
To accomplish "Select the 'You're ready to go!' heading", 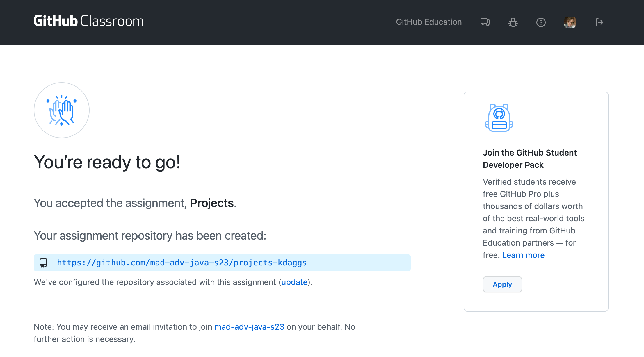I will click(107, 162).
